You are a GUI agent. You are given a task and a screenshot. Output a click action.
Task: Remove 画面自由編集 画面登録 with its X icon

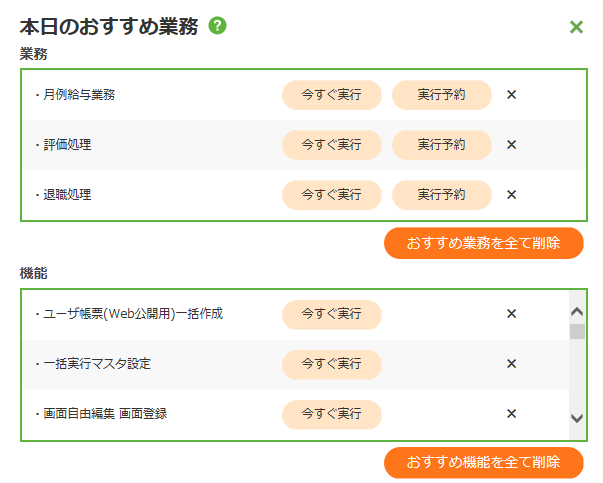pos(511,414)
